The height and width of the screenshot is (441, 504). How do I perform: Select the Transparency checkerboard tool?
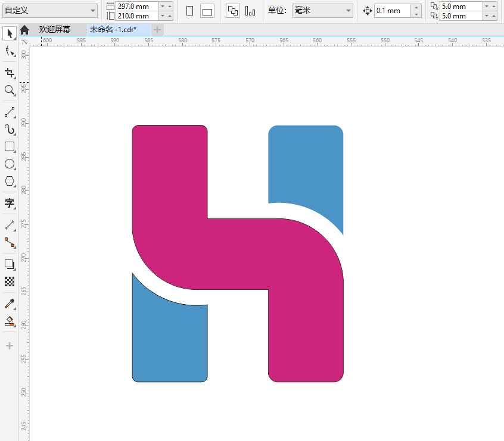10,282
